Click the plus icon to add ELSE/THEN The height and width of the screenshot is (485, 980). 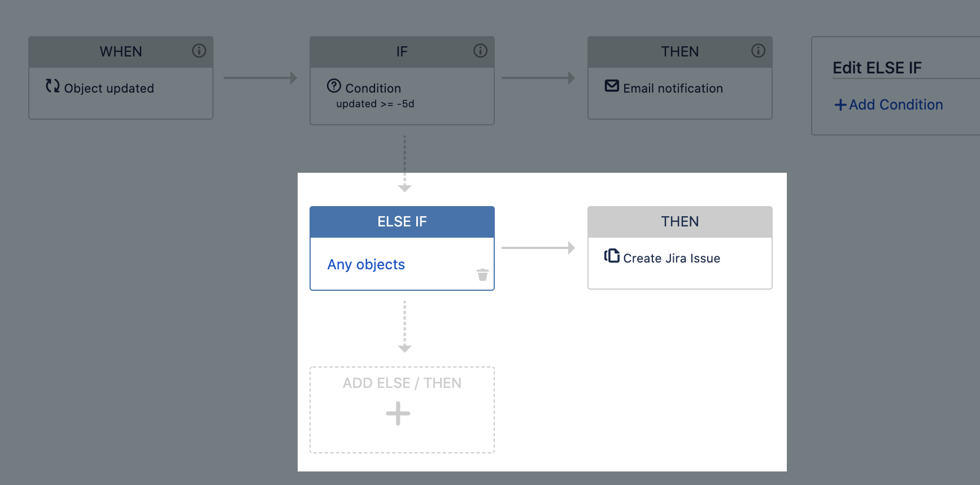point(398,413)
